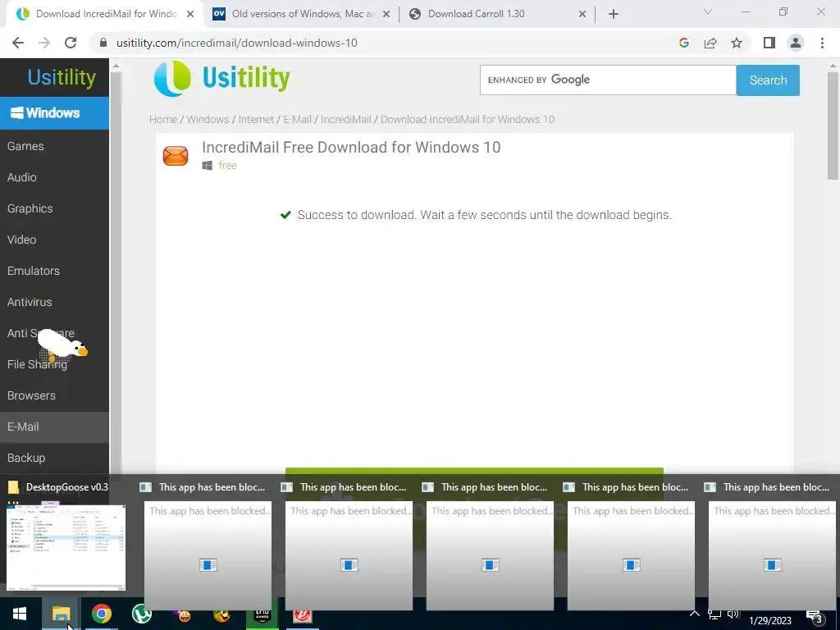The width and height of the screenshot is (840, 630).
Task: Click the 1/29/2023 date in the taskbar
Action: point(769,620)
